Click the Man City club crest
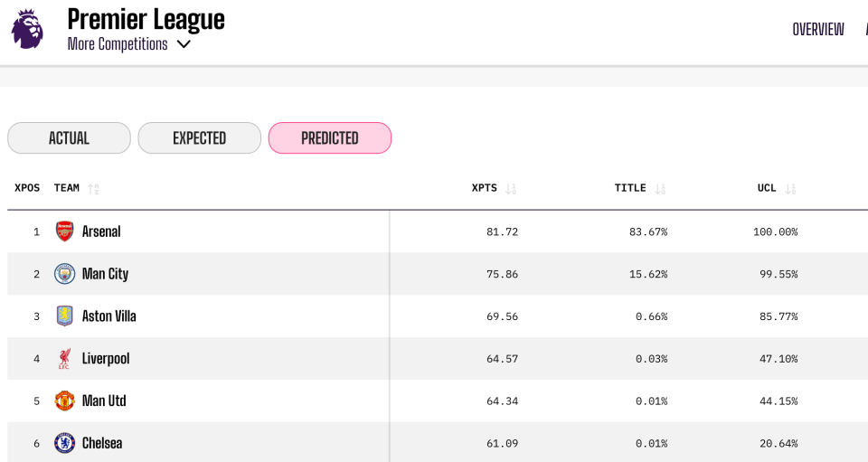This screenshot has height=462, width=868. 64,274
